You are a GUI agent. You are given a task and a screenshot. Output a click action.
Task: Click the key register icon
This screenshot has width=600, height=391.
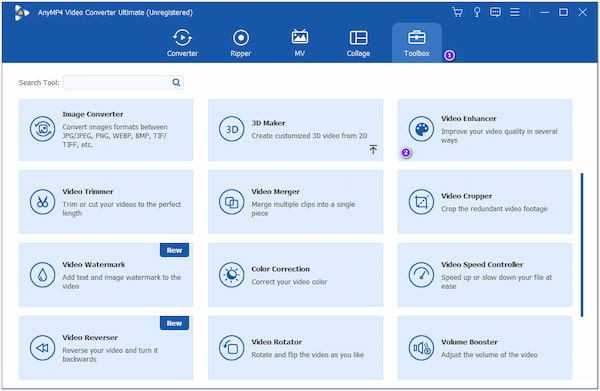[477, 12]
